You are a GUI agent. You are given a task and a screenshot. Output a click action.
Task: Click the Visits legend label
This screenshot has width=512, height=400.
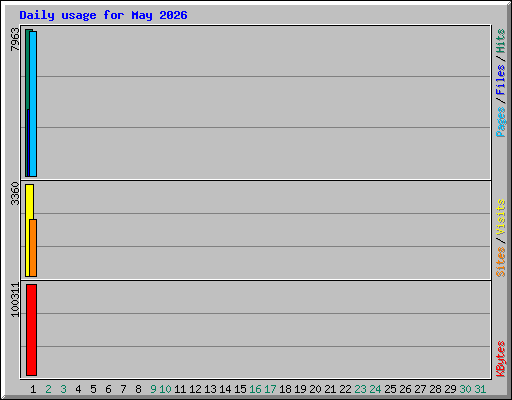point(501,217)
